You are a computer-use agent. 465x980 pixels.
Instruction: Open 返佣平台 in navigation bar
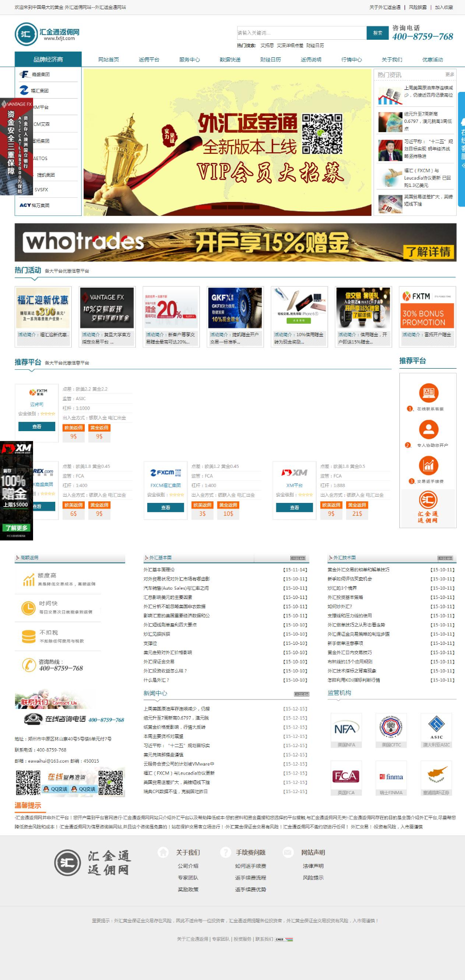(x=149, y=59)
